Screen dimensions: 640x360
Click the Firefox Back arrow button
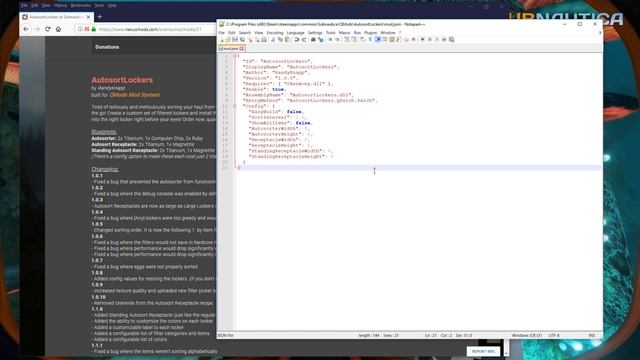click(x=26, y=29)
